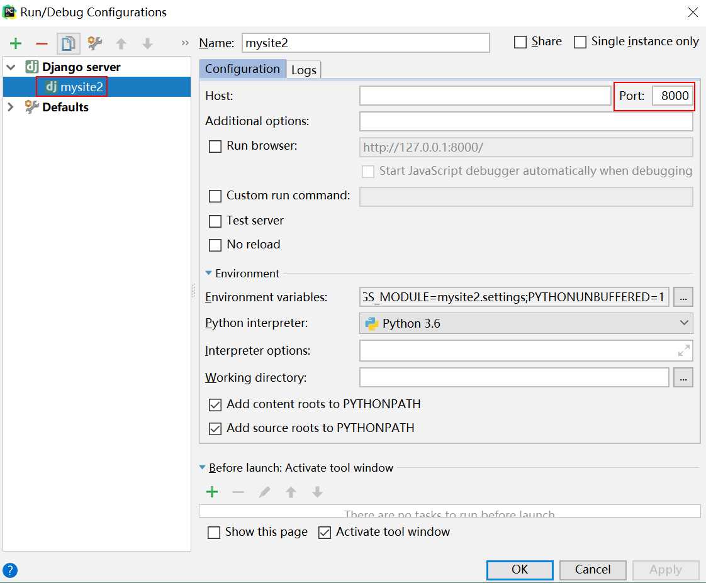This screenshot has width=706, height=588.
Task: Open the edit defaults wrench icon
Action: click(94, 43)
